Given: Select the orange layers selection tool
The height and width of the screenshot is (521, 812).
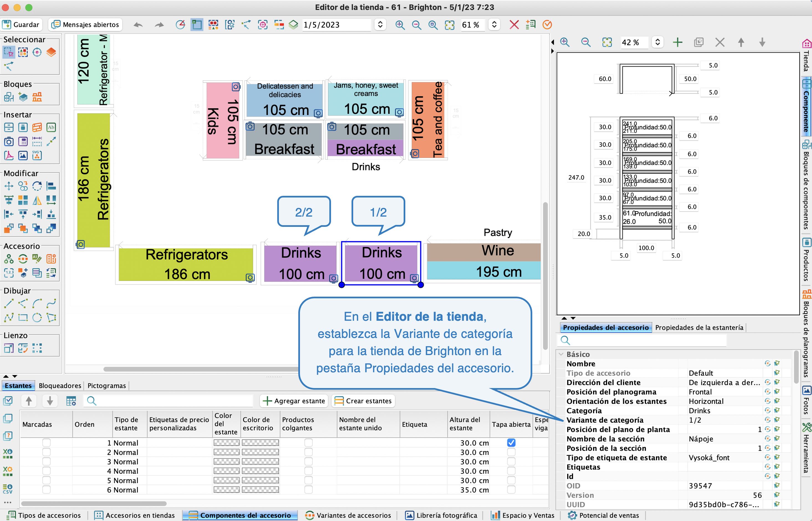Looking at the screenshot, I should pos(51,52).
